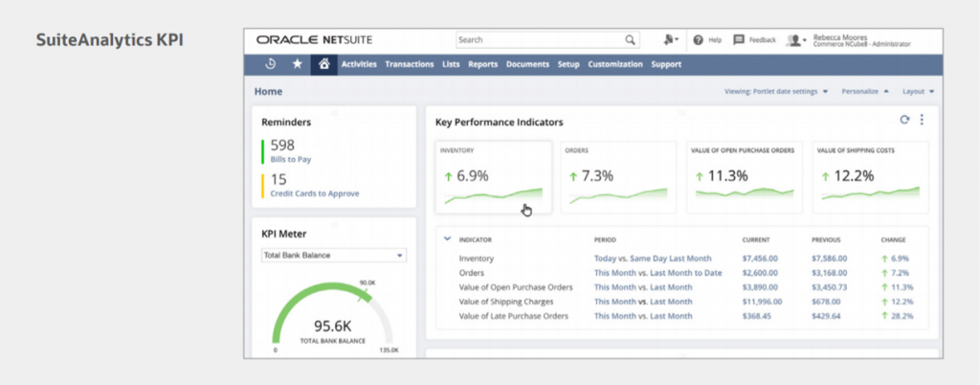The image size is (980, 385).
Task: Open the Support menu
Action: coord(666,64)
